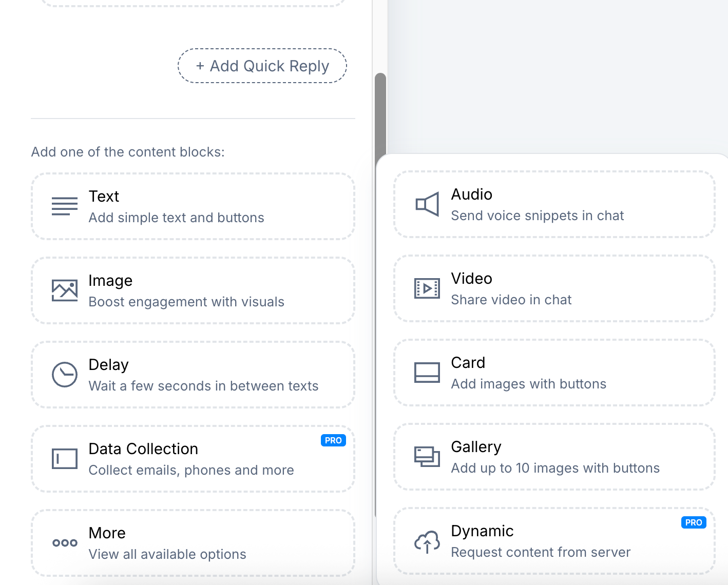
Task: Select the Gallery block description text
Action: click(555, 468)
